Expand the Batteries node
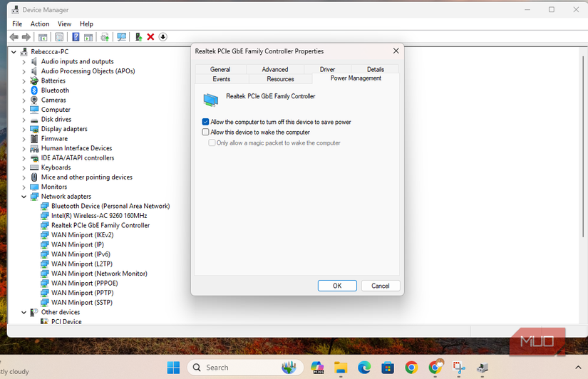The width and height of the screenshot is (588, 379). pyautogui.click(x=24, y=81)
